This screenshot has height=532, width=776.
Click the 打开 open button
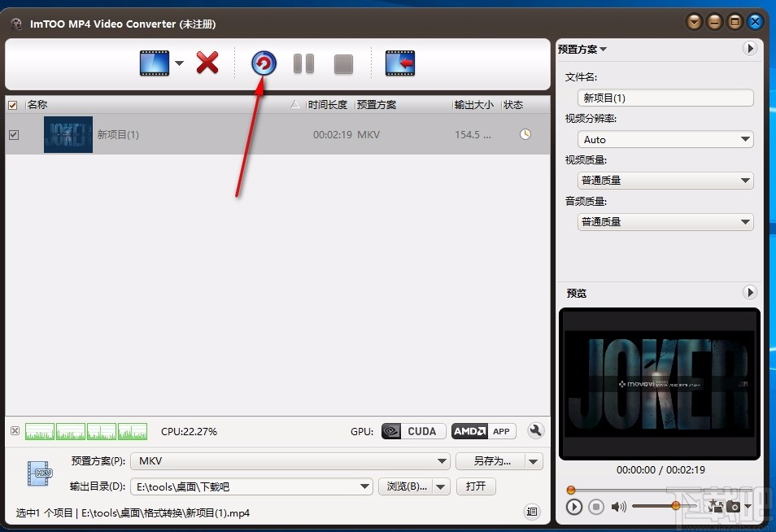click(x=475, y=486)
